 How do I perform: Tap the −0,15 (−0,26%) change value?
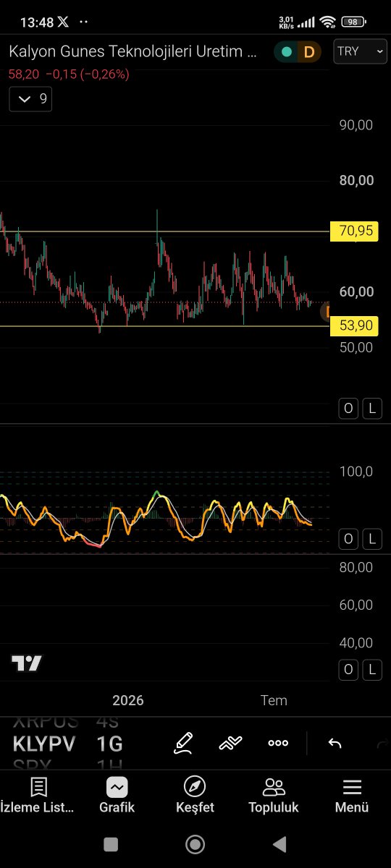[88, 74]
